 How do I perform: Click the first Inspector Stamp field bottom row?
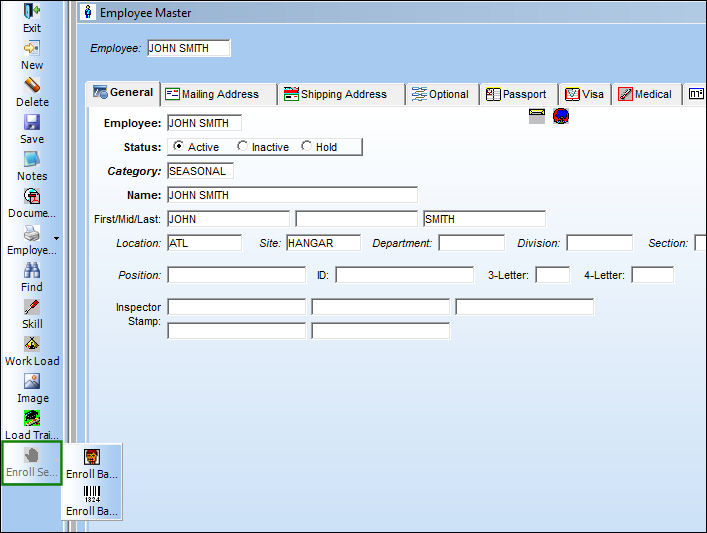coord(236,331)
